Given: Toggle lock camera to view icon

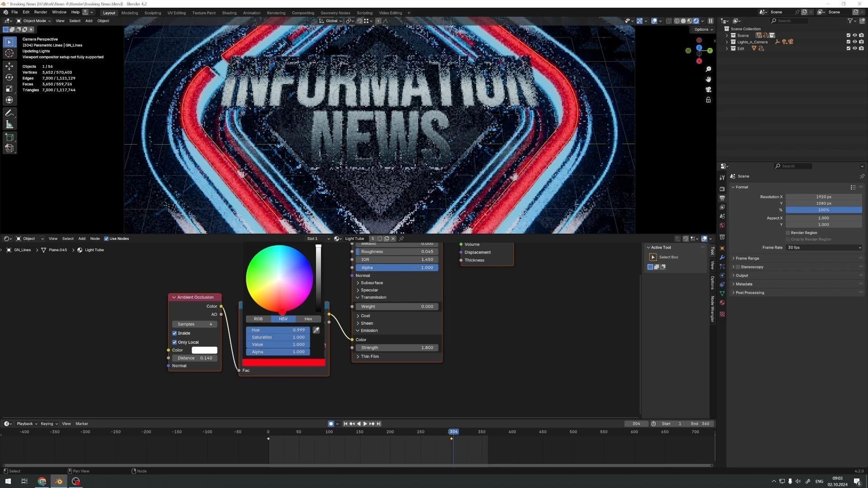Looking at the screenshot, I should click(708, 100).
